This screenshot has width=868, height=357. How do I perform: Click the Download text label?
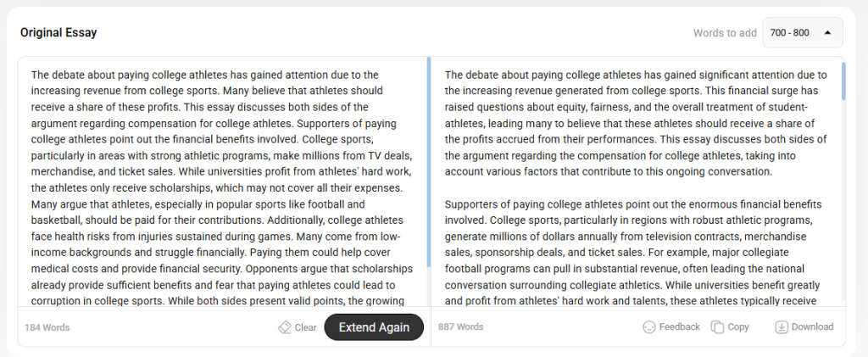812,326
